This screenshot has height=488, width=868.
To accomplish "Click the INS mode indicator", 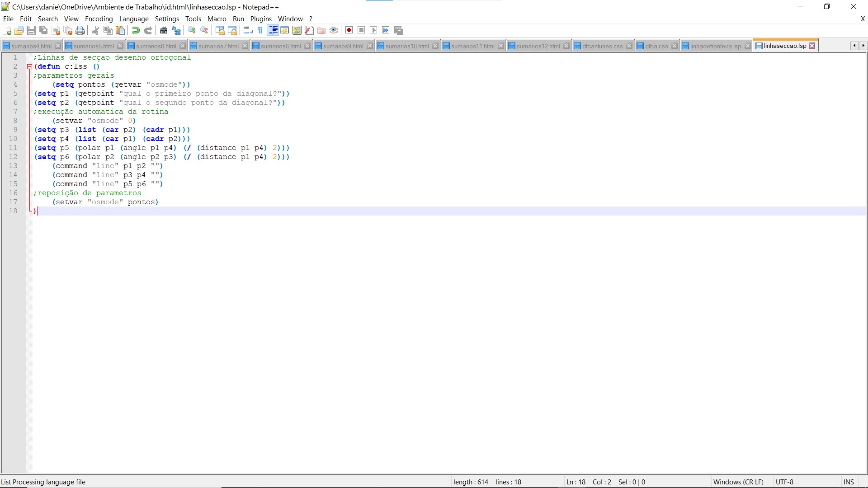I will pyautogui.click(x=849, y=482).
